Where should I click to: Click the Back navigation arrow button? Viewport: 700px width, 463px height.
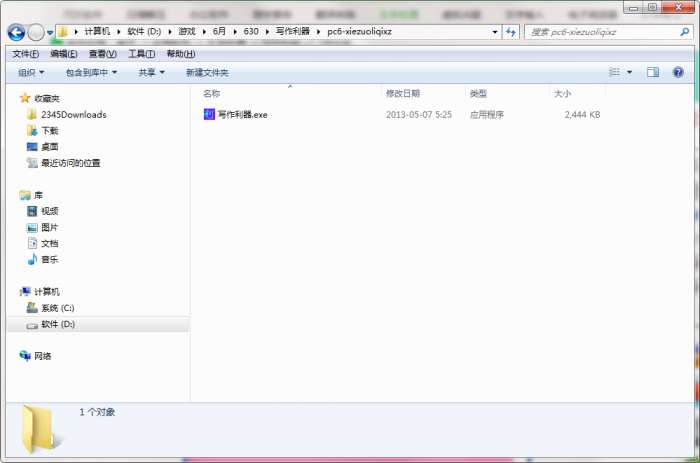[16, 32]
